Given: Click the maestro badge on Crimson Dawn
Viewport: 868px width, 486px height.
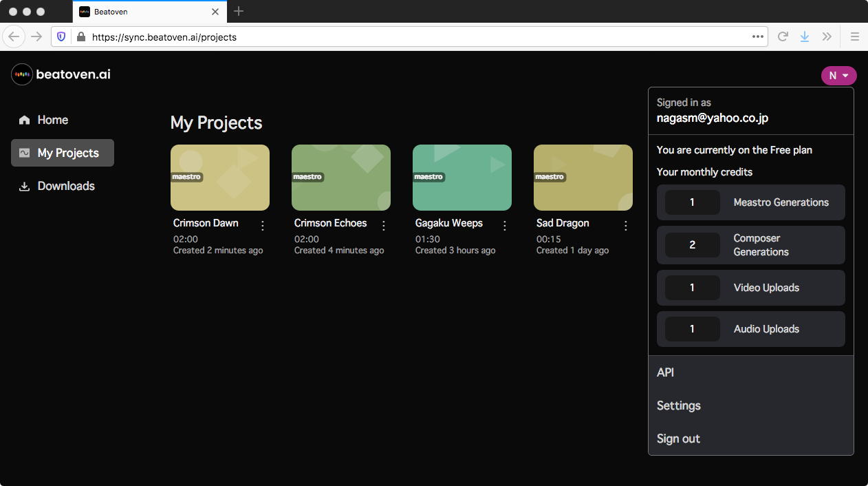Looking at the screenshot, I should pos(186,177).
